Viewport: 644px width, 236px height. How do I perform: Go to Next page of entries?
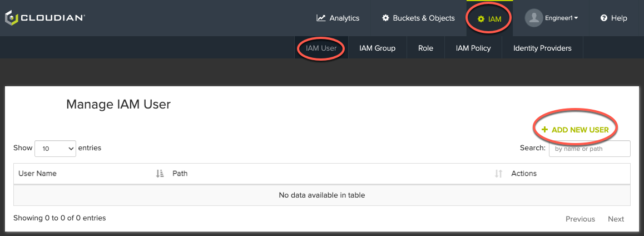(616, 219)
